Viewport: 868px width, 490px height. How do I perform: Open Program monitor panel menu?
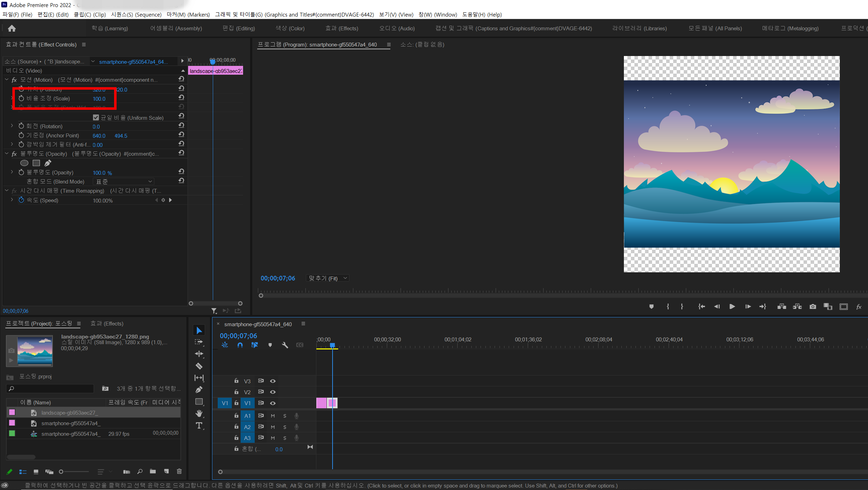389,44
